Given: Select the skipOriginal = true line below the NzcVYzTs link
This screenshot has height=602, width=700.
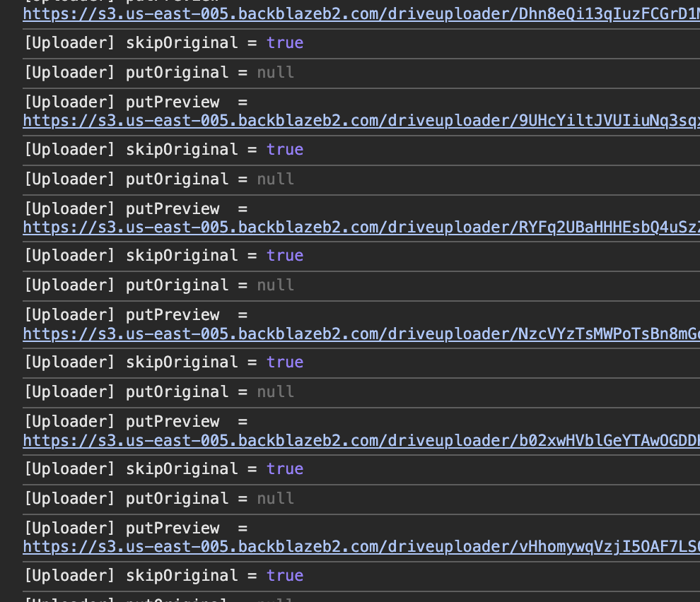Looking at the screenshot, I should point(164,362).
